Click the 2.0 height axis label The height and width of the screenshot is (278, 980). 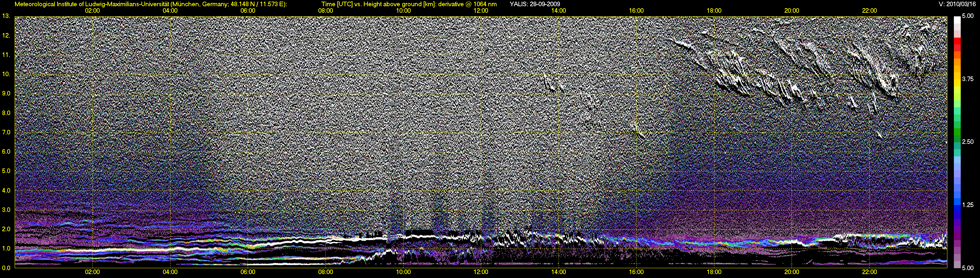6,229
